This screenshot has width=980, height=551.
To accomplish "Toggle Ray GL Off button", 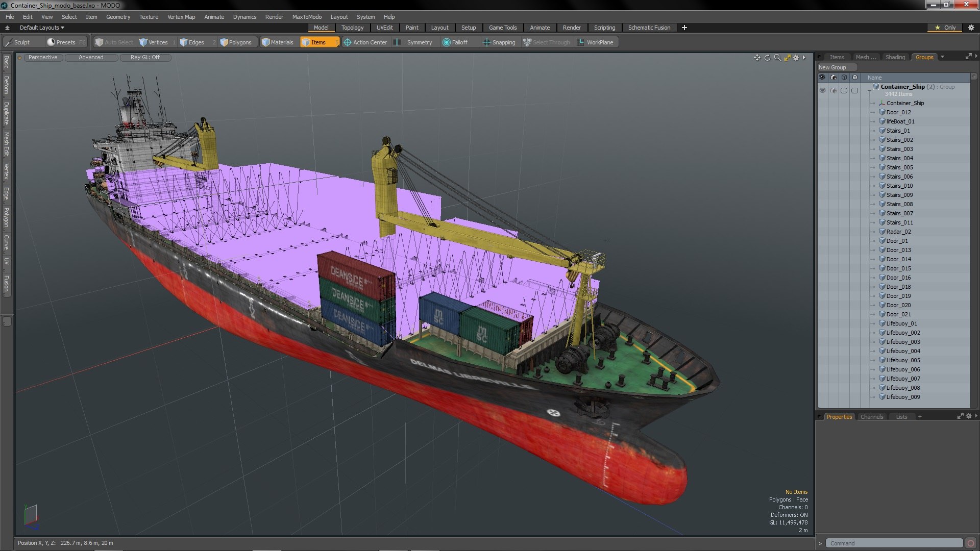I will click(x=145, y=57).
